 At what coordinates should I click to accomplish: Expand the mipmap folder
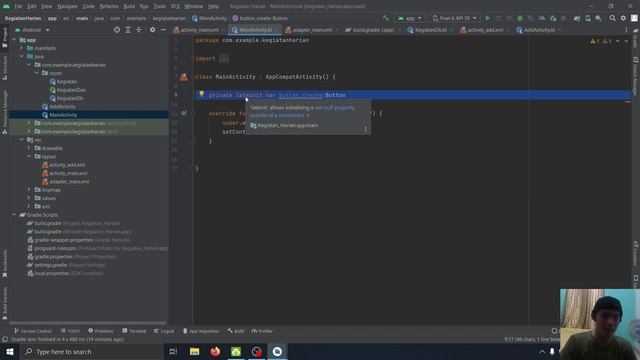[x=29, y=190]
